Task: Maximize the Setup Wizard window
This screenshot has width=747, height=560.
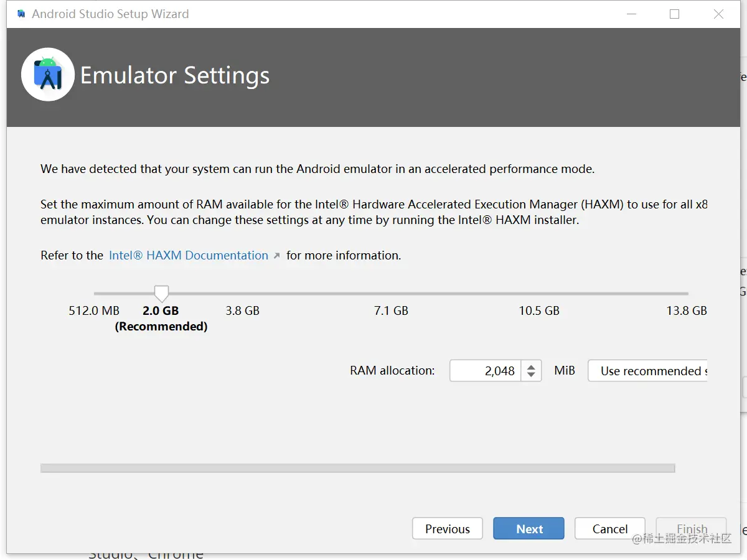Action: [x=674, y=14]
